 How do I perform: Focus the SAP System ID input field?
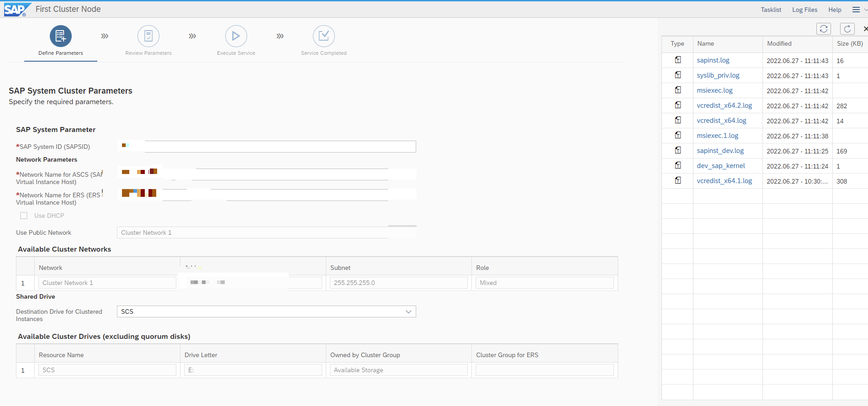[266, 147]
